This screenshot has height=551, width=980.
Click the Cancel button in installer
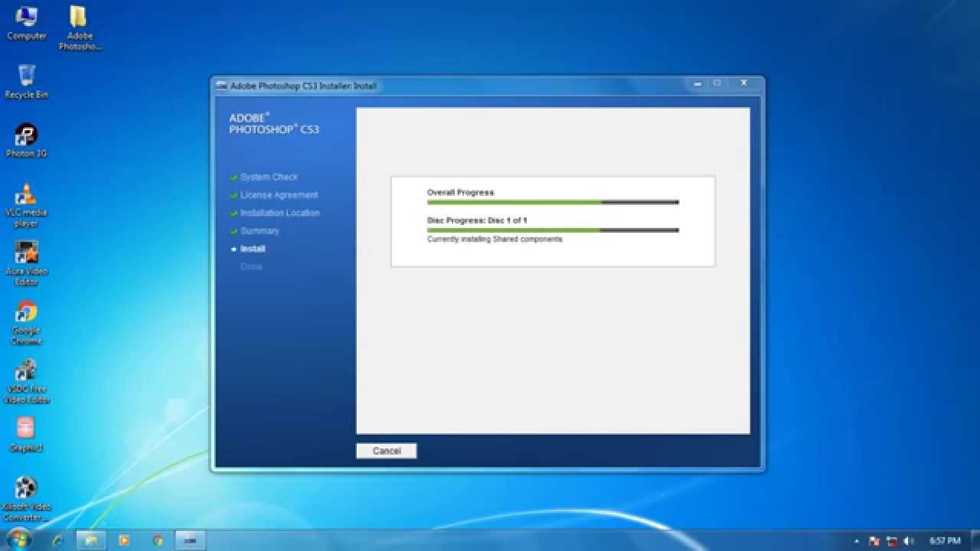click(387, 451)
